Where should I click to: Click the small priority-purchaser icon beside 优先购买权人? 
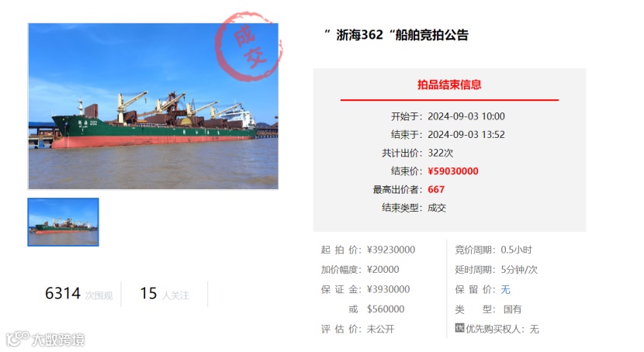459,328
